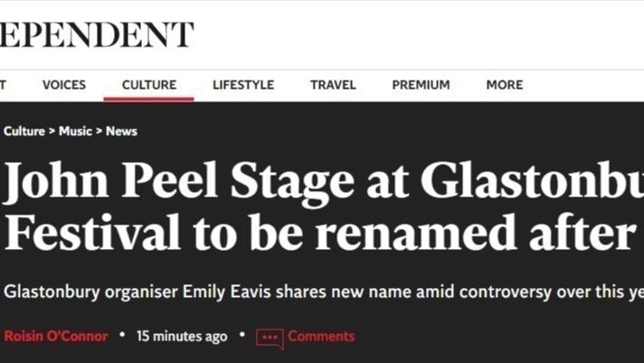This screenshot has height=363, width=644.
Task: Jump to the Comments link
Action: [321, 337]
